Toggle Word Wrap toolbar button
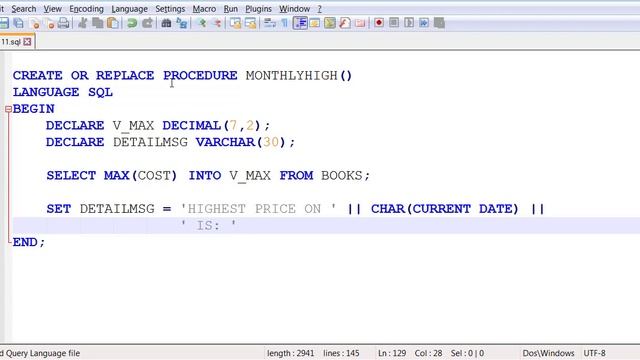This screenshot has width=640, height=360. [x=270, y=23]
